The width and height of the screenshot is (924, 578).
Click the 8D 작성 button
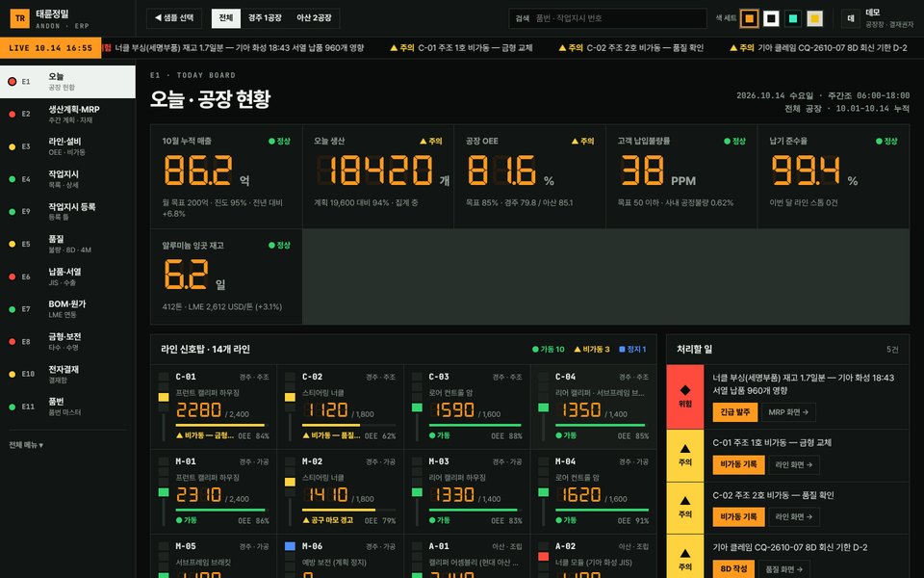pyautogui.click(x=733, y=569)
